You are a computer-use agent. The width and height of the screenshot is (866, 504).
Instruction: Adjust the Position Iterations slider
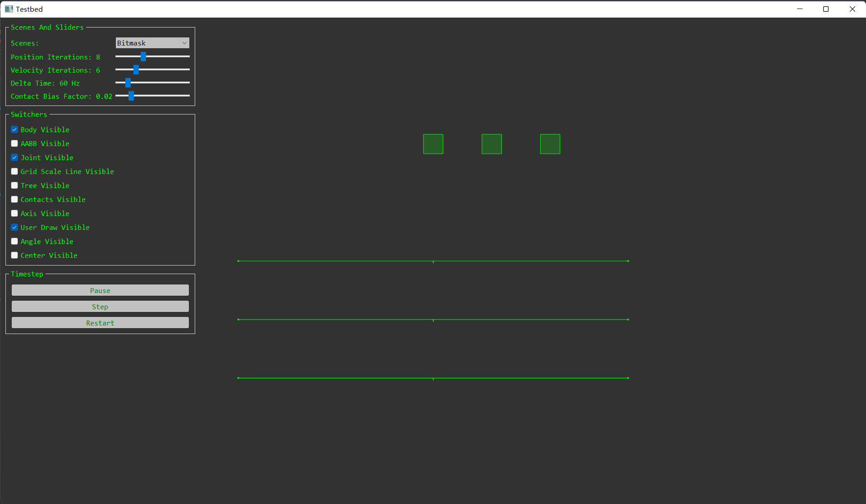pyautogui.click(x=143, y=56)
